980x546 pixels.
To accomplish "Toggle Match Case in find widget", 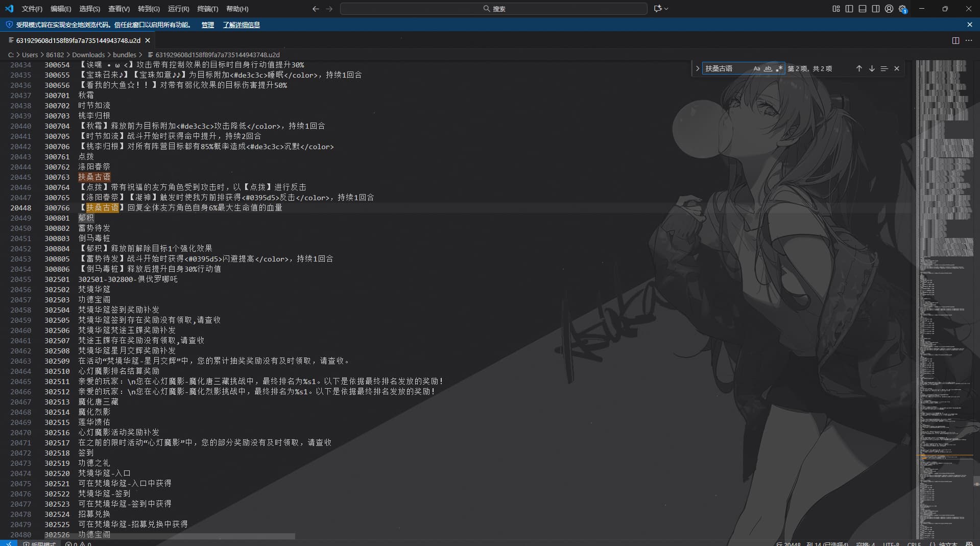I will (x=757, y=68).
